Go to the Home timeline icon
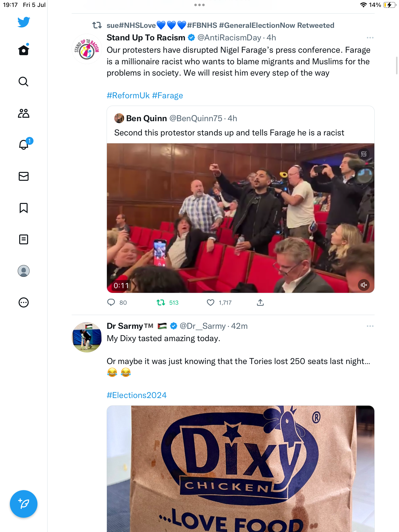 point(24,50)
